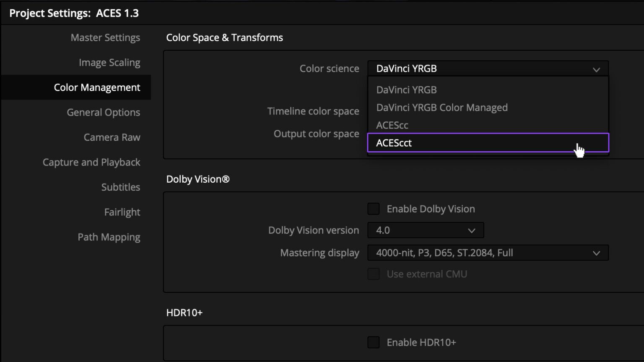
Task: Switch to the Image Scaling page
Action: 109,62
